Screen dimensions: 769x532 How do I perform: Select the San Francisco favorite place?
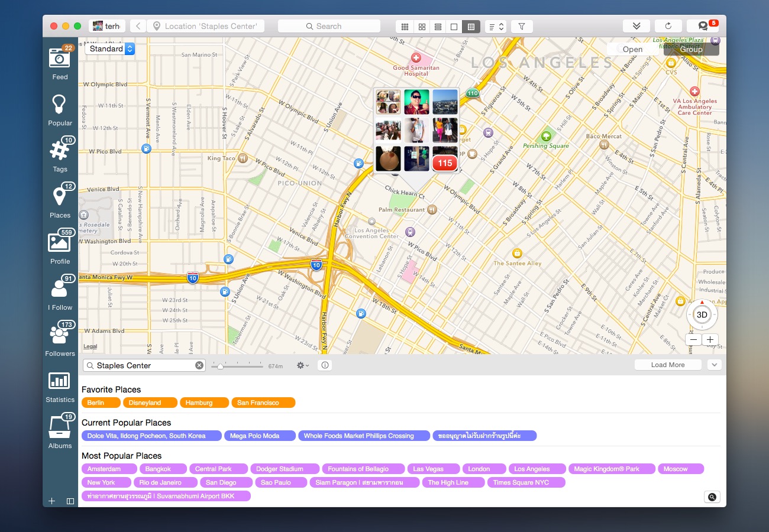click(263, 403)
